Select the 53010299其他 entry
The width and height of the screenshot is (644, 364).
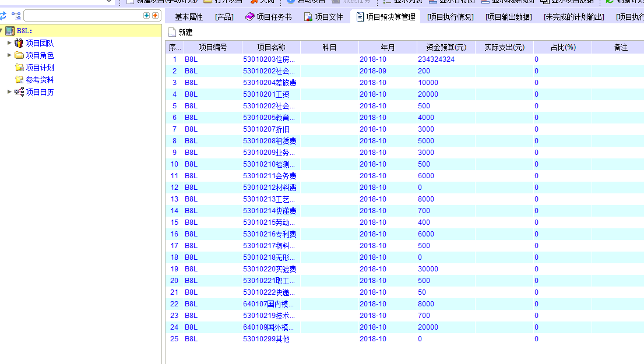pos(266,339)
